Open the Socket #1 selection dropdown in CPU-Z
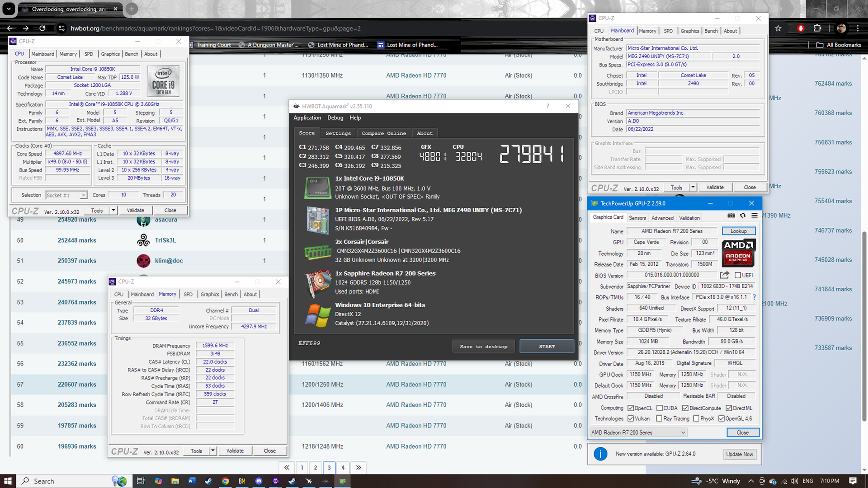 66,195
